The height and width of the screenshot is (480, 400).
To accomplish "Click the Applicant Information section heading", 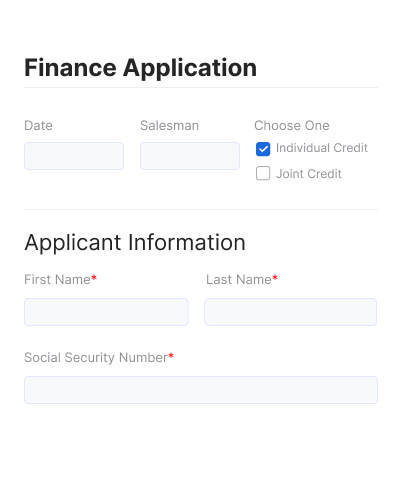I will (135, 242).
